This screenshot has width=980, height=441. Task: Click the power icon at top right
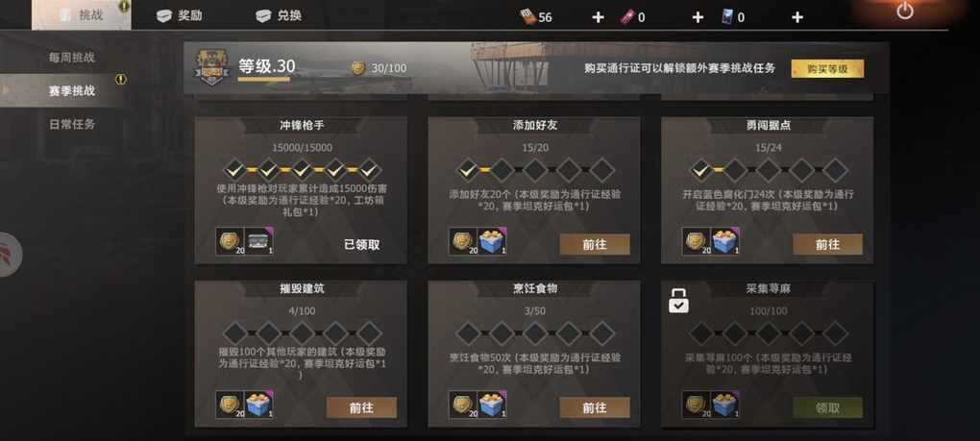click(904, 11)
